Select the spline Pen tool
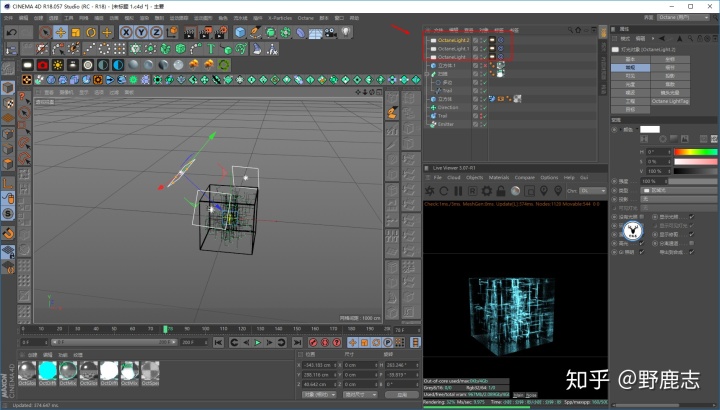This screenshot has width=720, height=410. 256,32
